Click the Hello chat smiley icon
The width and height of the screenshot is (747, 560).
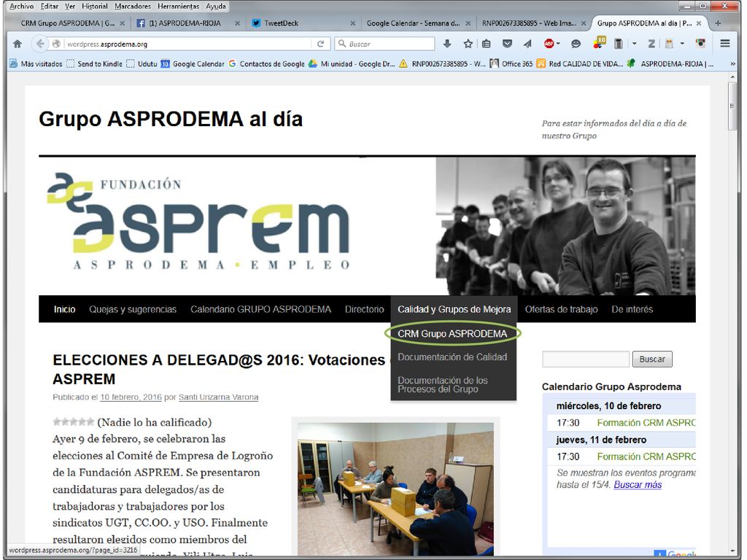coord(576,44)
